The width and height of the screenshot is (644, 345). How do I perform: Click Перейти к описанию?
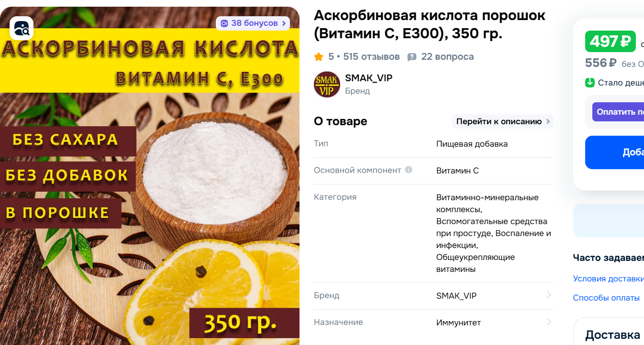click(x=502, y=121)
